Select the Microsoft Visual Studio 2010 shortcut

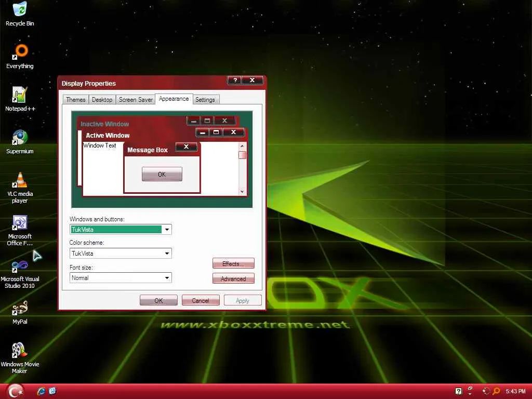pyautogui.click(x=20, y=273)
